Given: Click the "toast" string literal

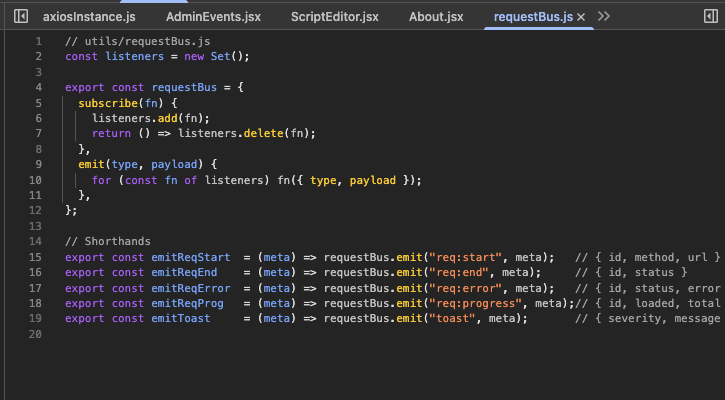Looking at the screenshot, I should click(453, 319).
